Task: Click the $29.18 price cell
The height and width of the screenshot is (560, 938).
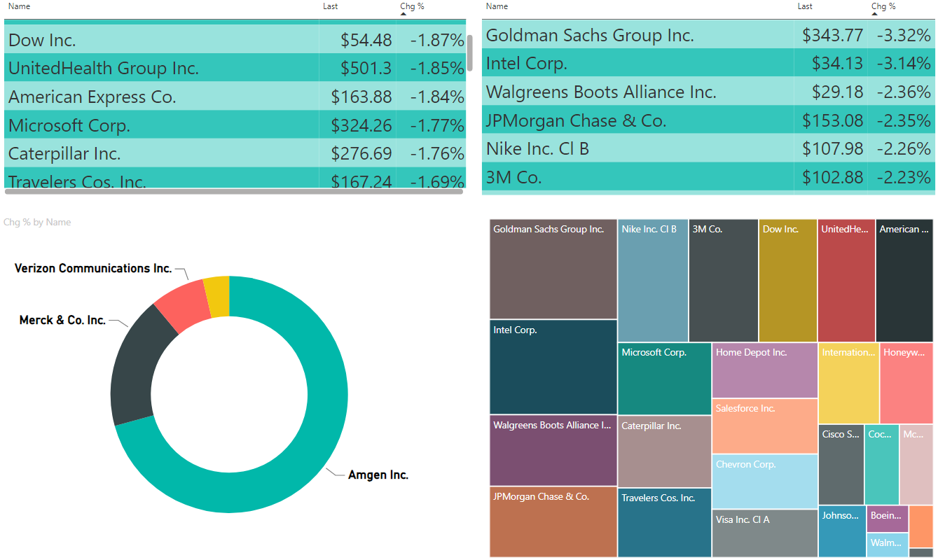Action: (x=838, y=92)
